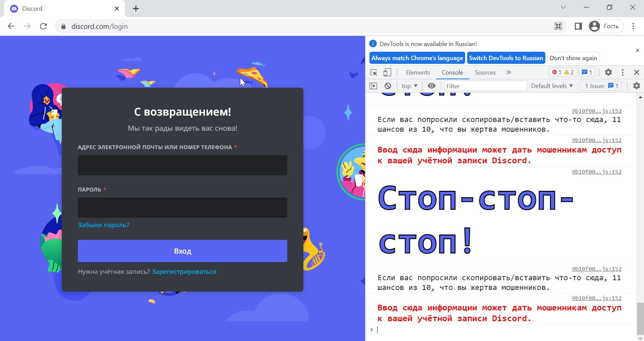This screenshot has width=644, height=341.
Task: Expand more DevTools tabs chevron
Action: pyautogui.click(x=509, y=73)
